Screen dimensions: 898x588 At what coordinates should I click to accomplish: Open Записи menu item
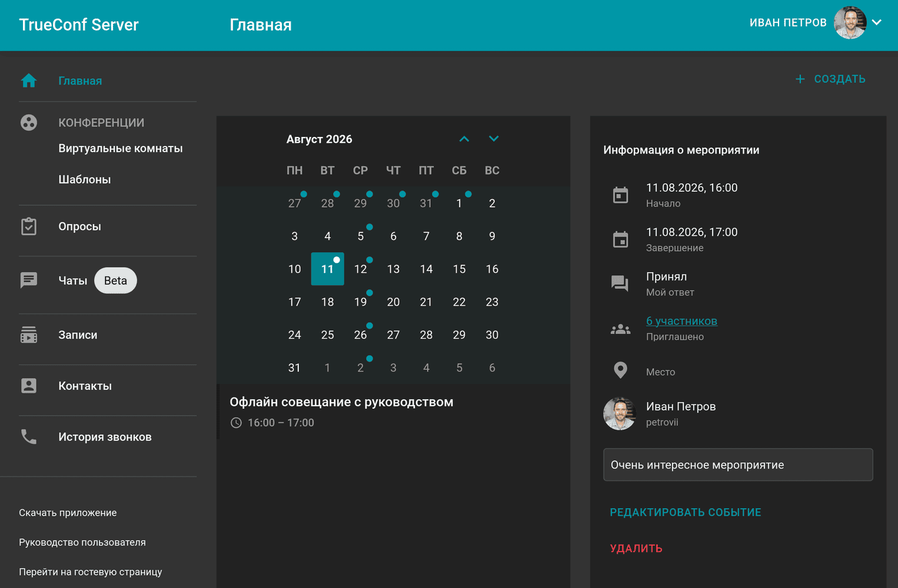[x=78, y=335]
